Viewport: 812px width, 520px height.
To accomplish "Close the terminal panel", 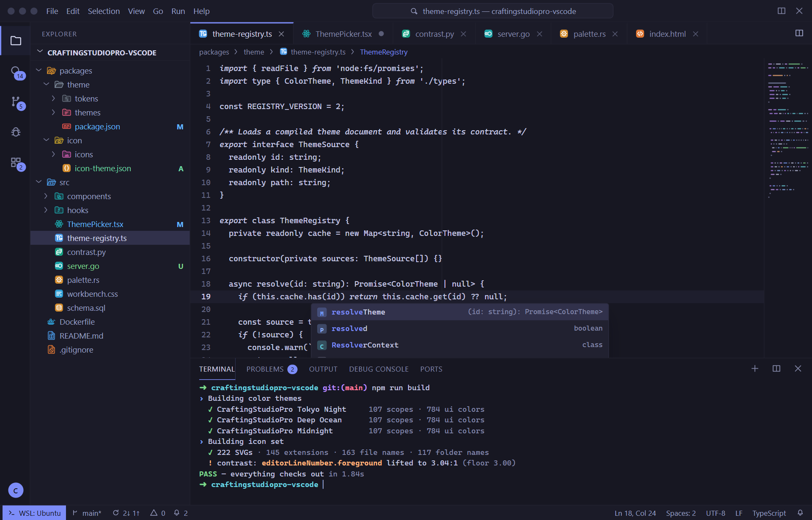I will click(798, 369).
